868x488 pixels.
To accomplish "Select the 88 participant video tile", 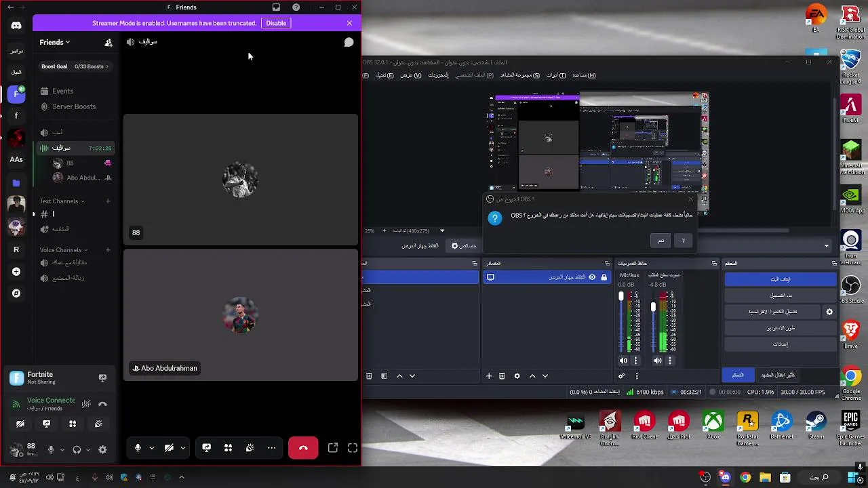I will point(241,179).
